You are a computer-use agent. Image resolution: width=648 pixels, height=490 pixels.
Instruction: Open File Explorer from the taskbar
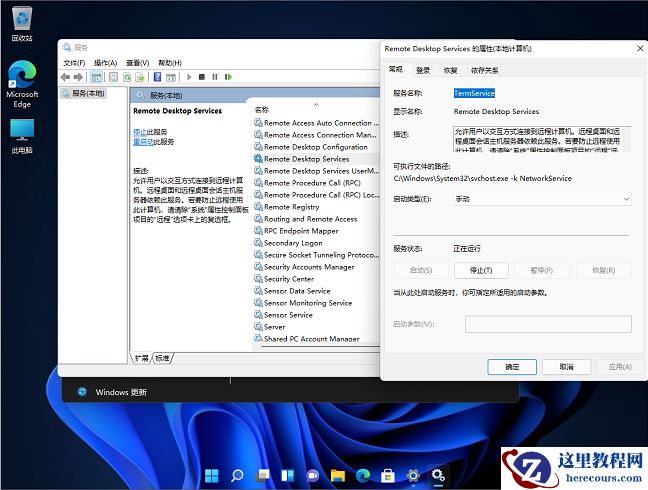[x=338, y=476]
